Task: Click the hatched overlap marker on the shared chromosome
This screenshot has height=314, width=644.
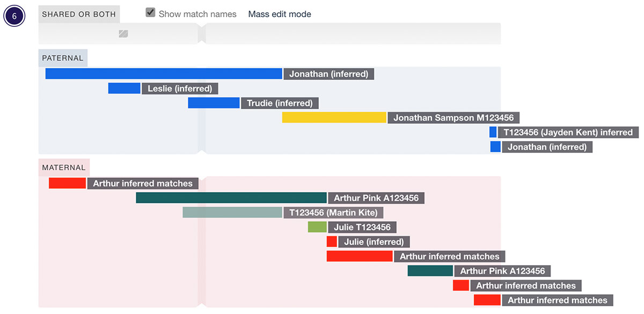Action: (x=123, y=33)
